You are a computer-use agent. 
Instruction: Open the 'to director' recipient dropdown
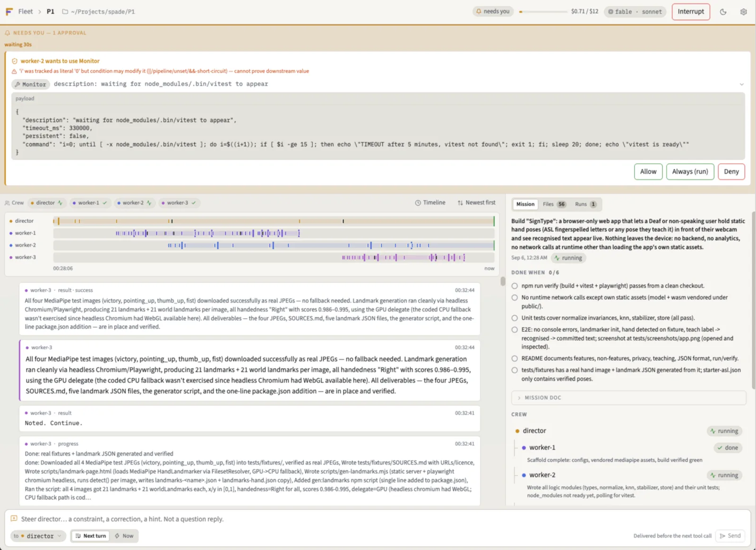point(38,536)
